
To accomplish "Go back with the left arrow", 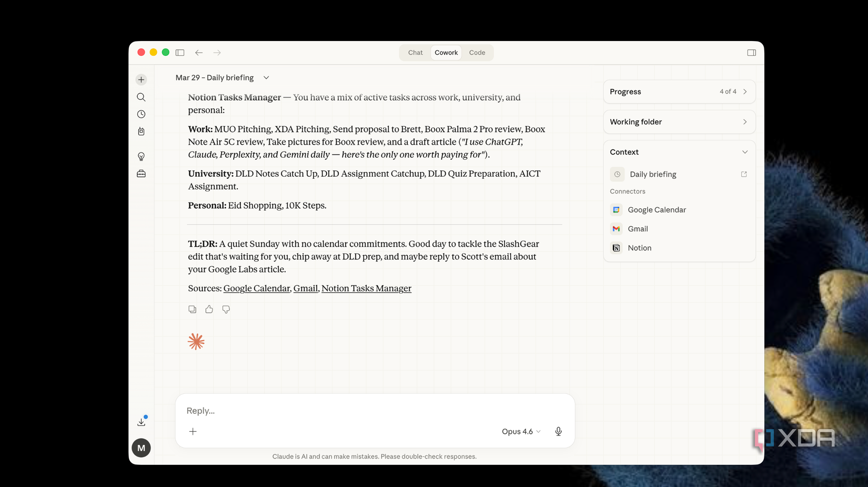I will pyautogui.click(x=199, y=53).
